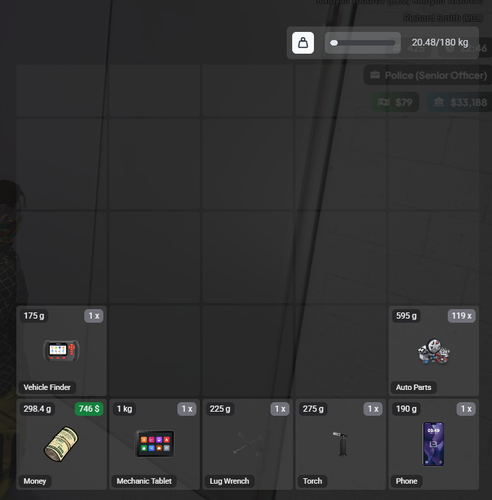492x500 pixels.
Task: Click the Auto Parts name label
Action: point(413,387)
